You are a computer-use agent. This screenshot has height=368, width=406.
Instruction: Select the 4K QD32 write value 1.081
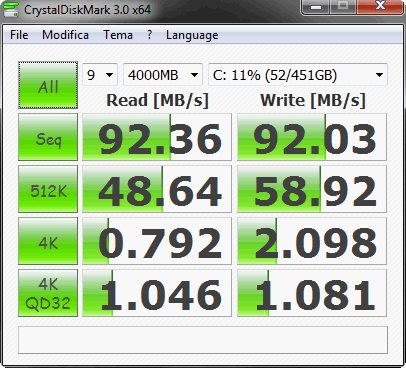pyautogui.click(x=312, y=293)
